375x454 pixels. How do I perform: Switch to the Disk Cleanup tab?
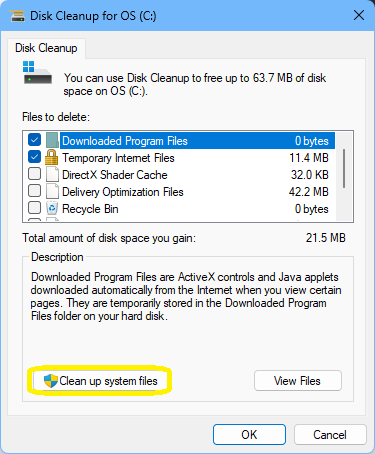(x=46, y=48)
